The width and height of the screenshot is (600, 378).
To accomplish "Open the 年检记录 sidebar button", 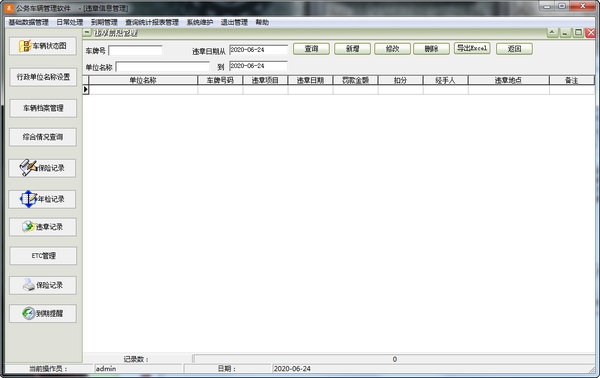I will click(42, 199).
